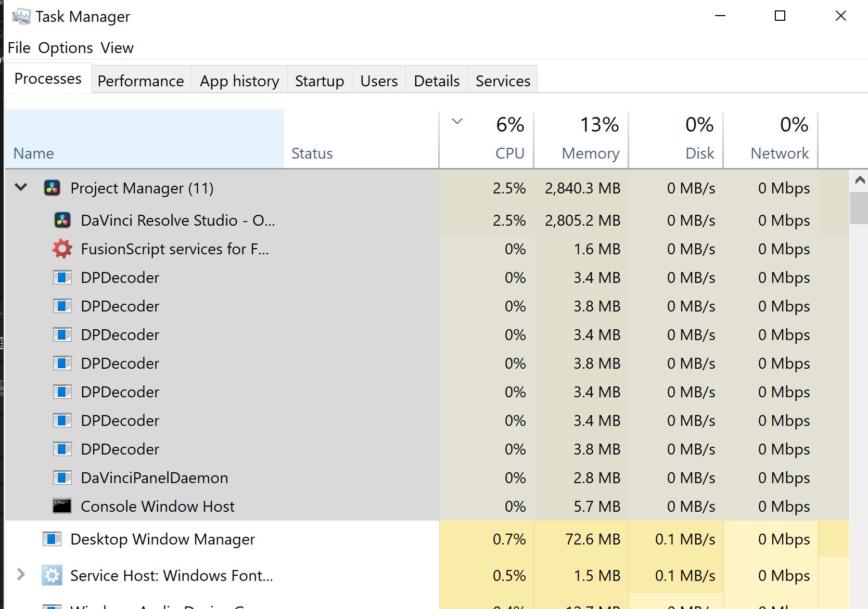This screenshot has width=868, height=609.
Task: Minimize the Task Manager window
Action: point(720,16)
